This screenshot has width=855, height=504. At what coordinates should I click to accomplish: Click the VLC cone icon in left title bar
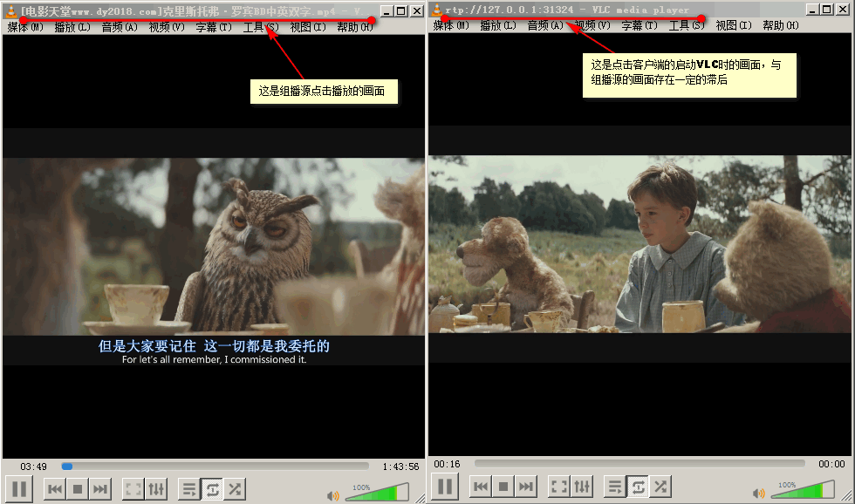point(11,10)
